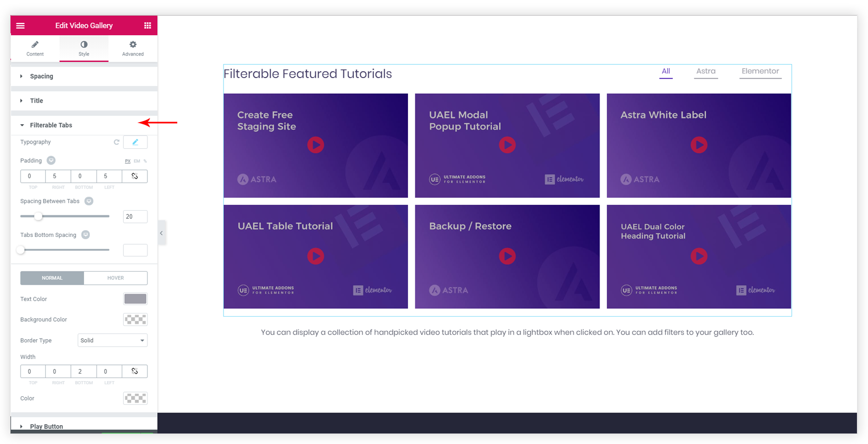Open Tabs Bottom Spacing responsive icon
Image resolution: width=868 pixels, height=444 pixels.
coord(85,235)
